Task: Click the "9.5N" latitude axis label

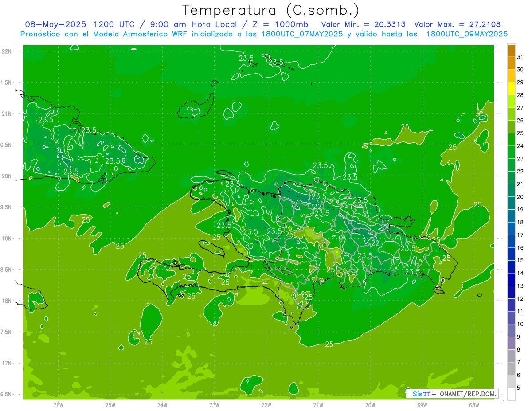Action: [7, 207]
